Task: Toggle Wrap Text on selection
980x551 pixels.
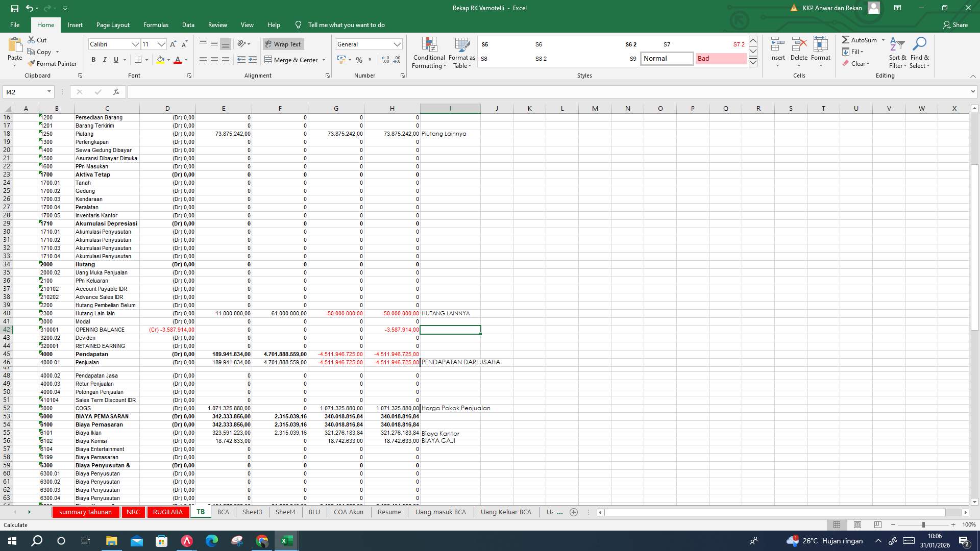Action: [283, 44]
